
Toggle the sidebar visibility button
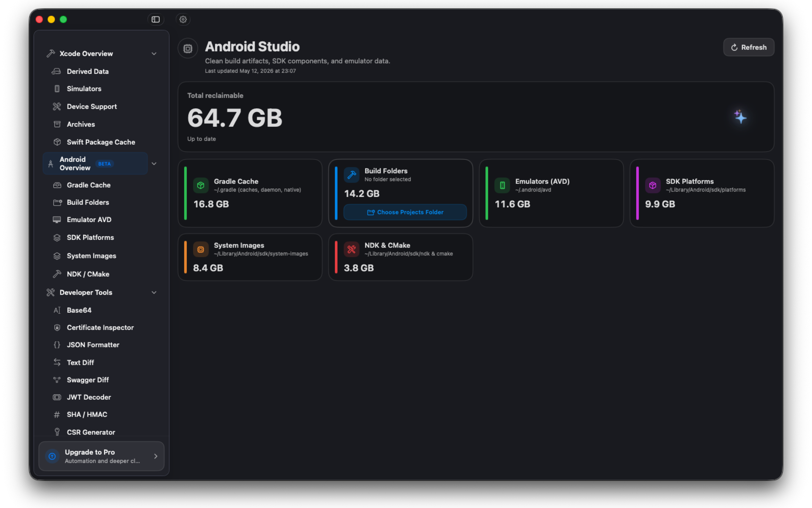pyautogui.click(x=155, y=19)
